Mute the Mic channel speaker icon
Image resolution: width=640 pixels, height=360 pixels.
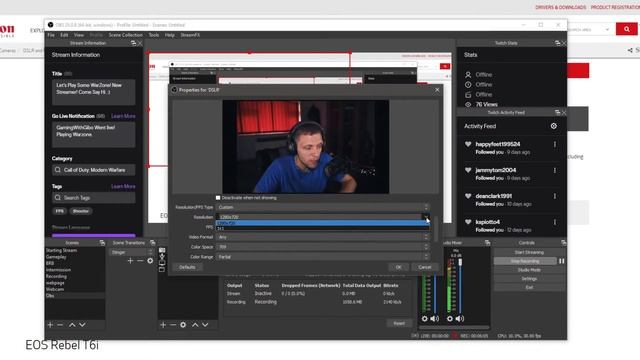(x=460, y=318)
